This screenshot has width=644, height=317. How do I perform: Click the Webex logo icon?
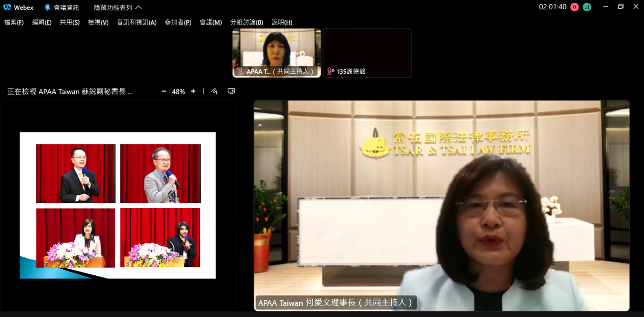point(7,7)
